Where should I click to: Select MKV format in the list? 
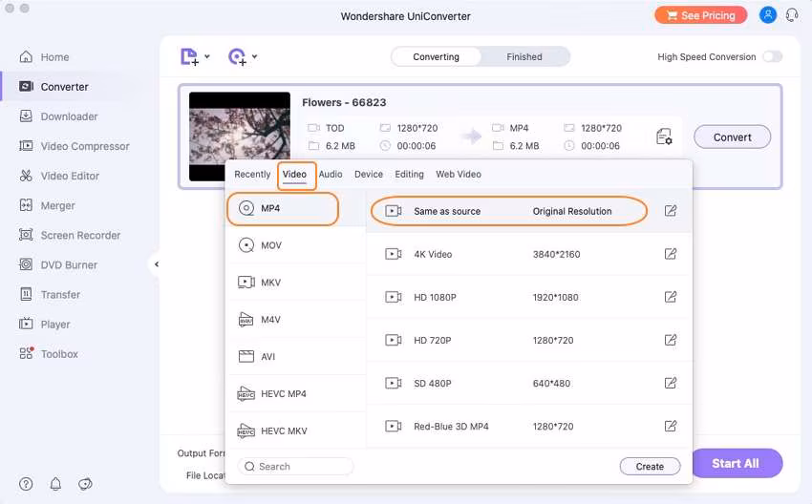click(296, 283)
